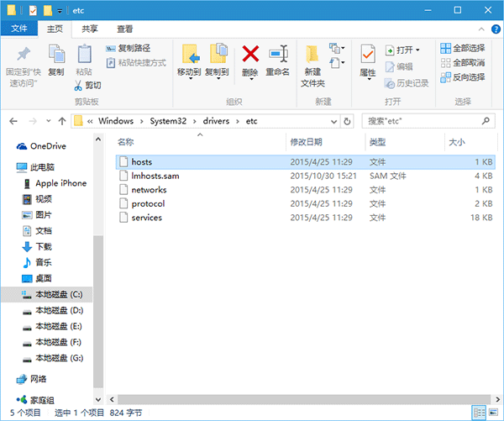The image size is (504, 421).
Task: Open Network in navigation pane
Action: click(32, 379)
